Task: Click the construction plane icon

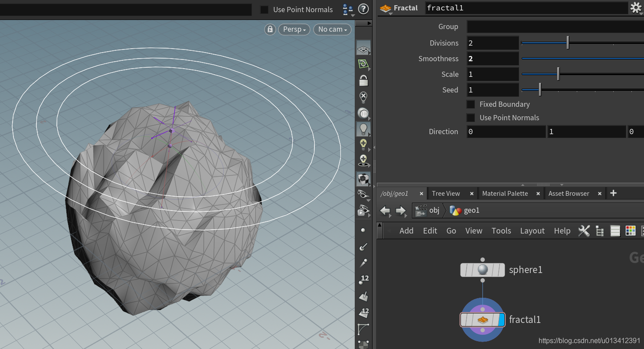Action: pos(363,65)
